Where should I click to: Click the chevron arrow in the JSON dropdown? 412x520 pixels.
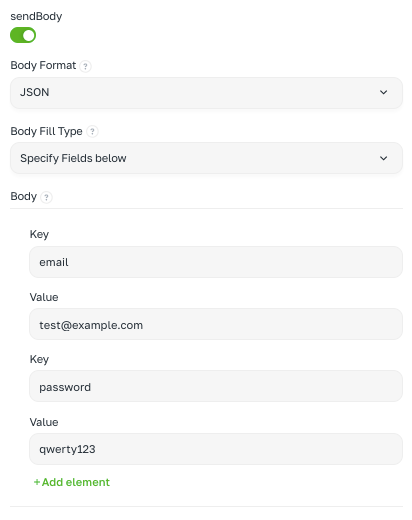tap(384, 92)
